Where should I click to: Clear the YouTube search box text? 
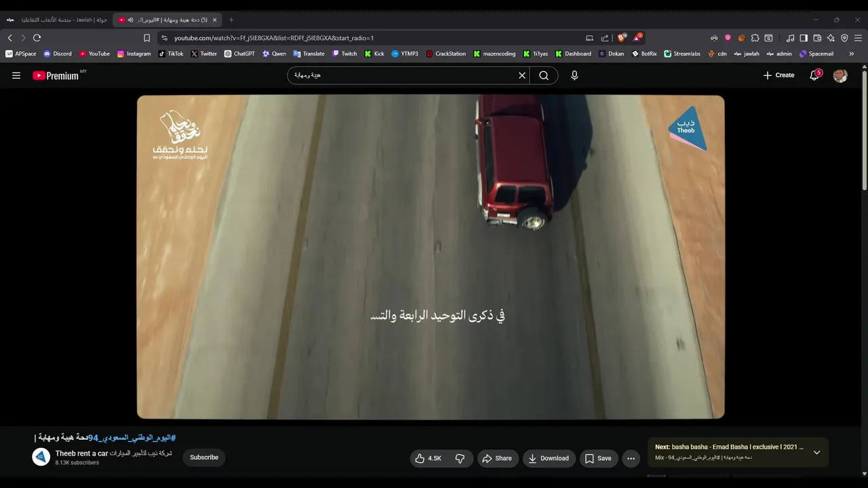522,75
